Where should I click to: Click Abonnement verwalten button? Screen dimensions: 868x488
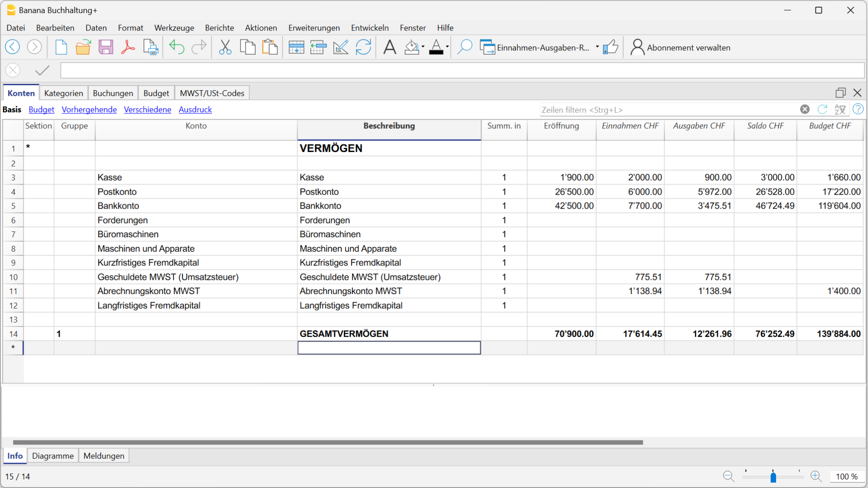coord(681,48)
